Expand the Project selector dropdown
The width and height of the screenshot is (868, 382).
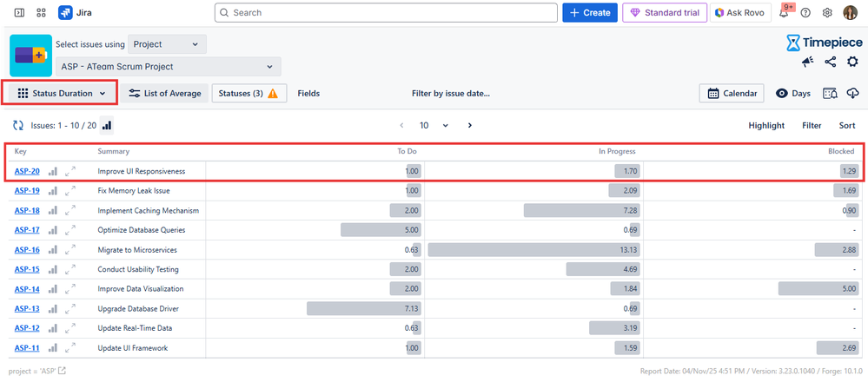tap(168, 44)
